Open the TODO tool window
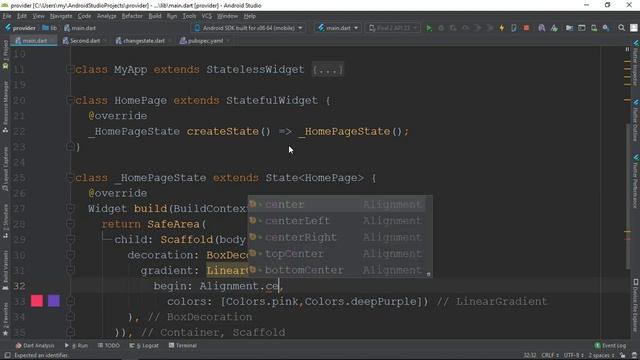640x360 pixels. (x=109, y=346)
